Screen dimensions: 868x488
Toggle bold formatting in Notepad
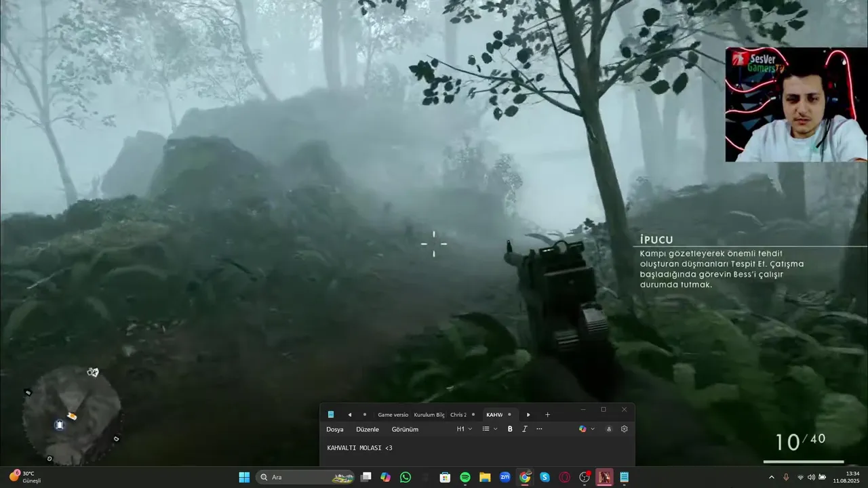510,429
